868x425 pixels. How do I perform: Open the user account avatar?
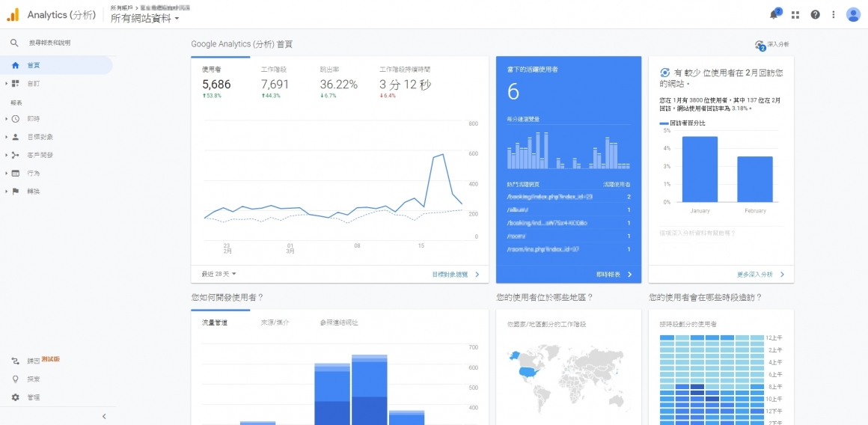pyautogui.click(x=852, y=15)
